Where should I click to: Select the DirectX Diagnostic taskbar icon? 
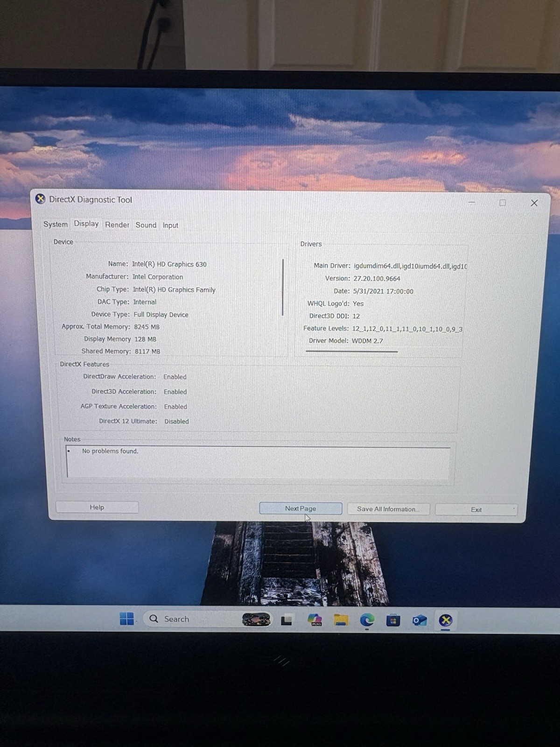pos(446,620)
